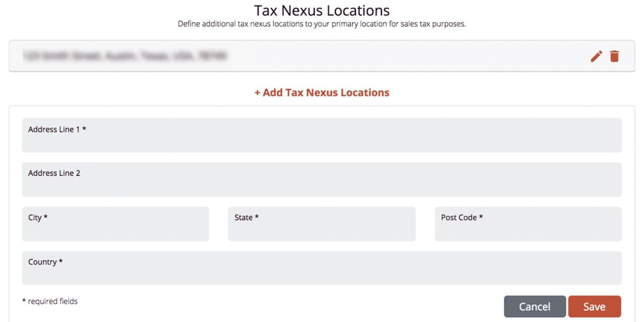Click the State input field
Image resolution: width=644 pixels, height=322 pixels.
321,228
